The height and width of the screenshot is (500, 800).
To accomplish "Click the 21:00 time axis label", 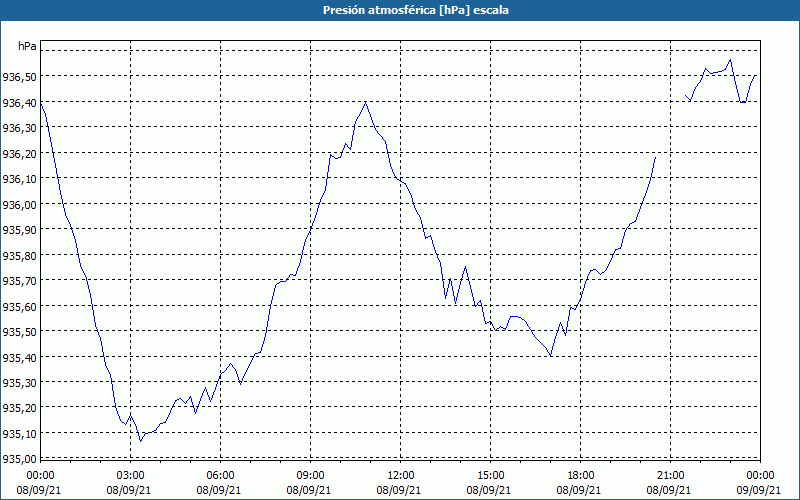I will click(x=670, y=476).
